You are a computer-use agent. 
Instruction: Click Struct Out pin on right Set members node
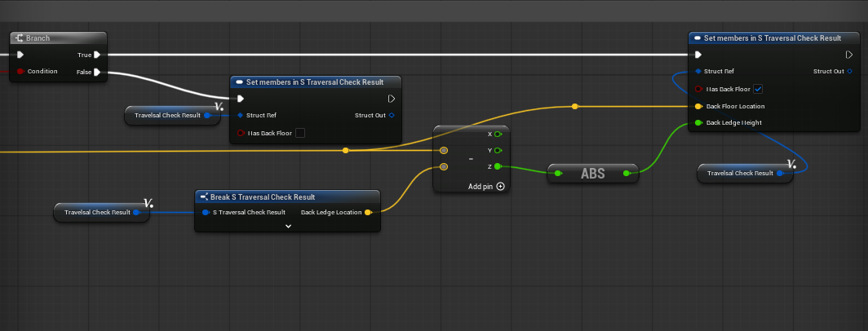[850, 71]
